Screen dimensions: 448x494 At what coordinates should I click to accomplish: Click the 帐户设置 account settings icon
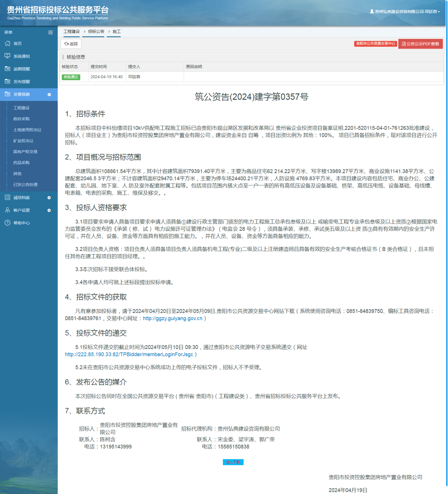tap(7, 210)
